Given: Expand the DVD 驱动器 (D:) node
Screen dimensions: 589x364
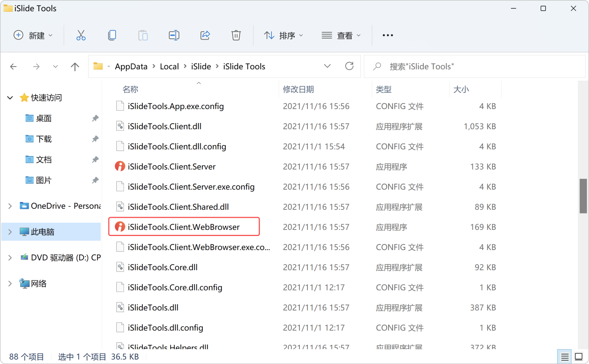Looking at the screenshot, I should [10, 258].
